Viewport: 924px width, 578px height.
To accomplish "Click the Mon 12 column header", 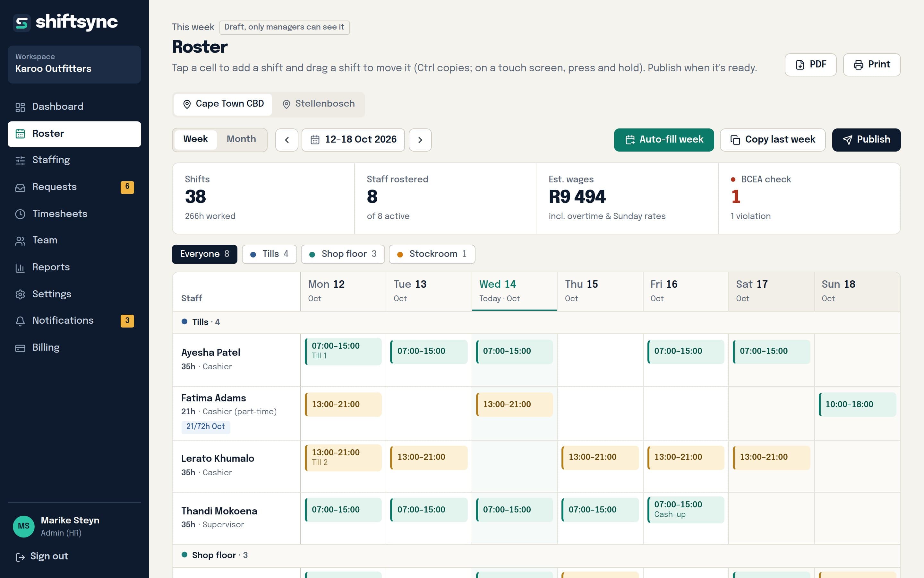I will [343, 291].
